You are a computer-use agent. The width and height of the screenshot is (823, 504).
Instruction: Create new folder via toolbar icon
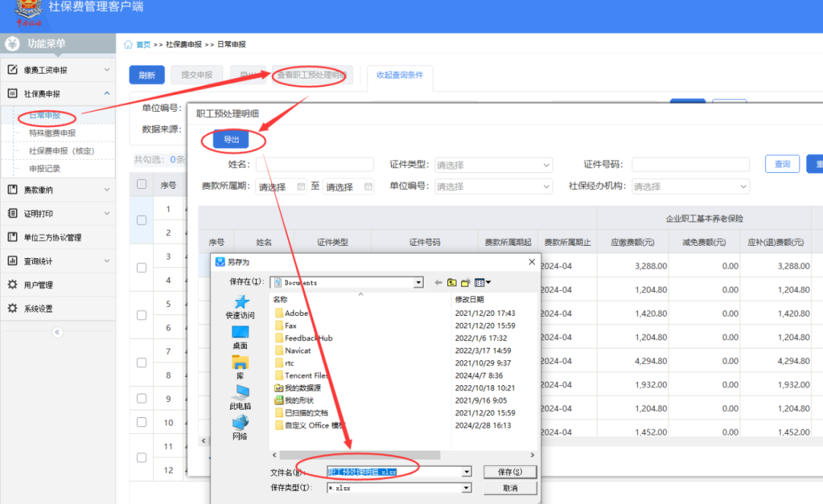coord(466,282)
